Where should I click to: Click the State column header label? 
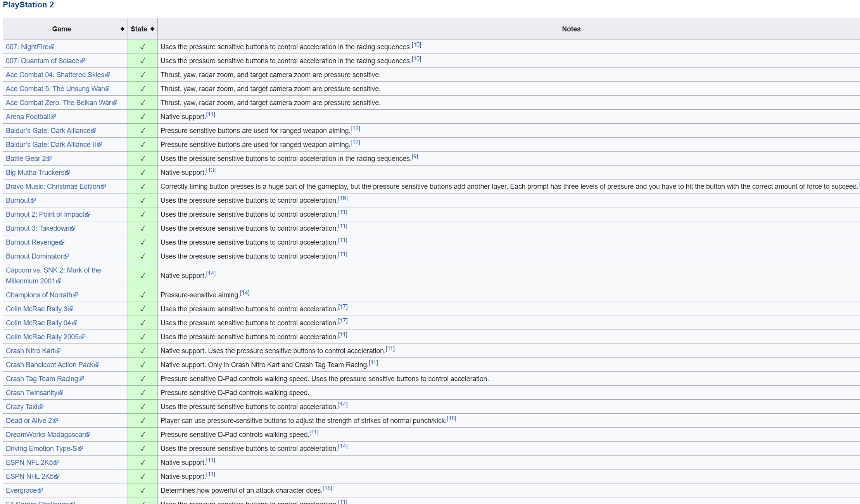click(x=139, y=29)
